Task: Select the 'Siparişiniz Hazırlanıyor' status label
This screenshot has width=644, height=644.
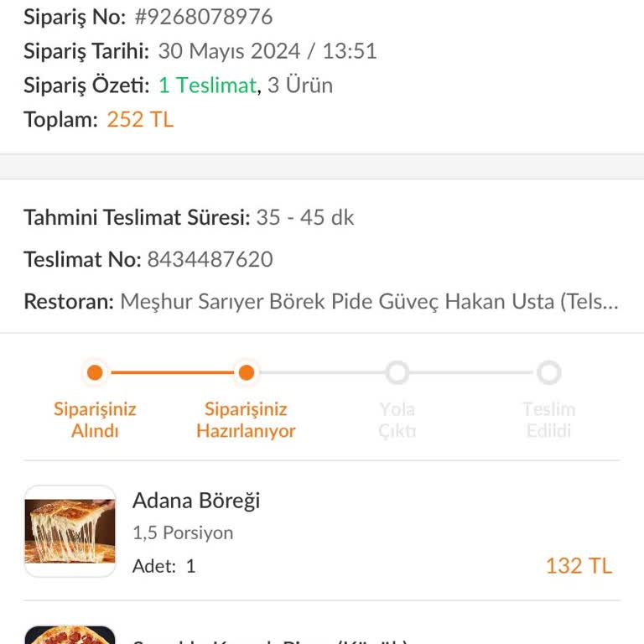Action: click(x=246, y=420)
